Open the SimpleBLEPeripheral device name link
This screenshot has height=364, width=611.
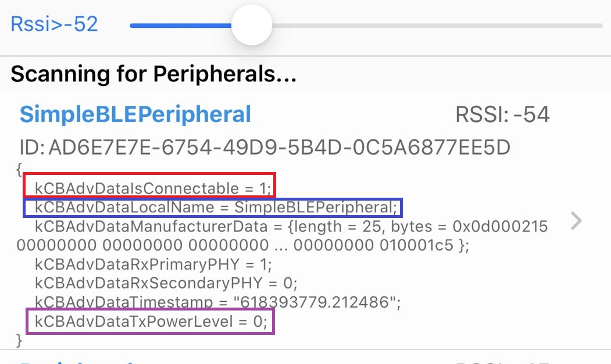pos(135,115)
